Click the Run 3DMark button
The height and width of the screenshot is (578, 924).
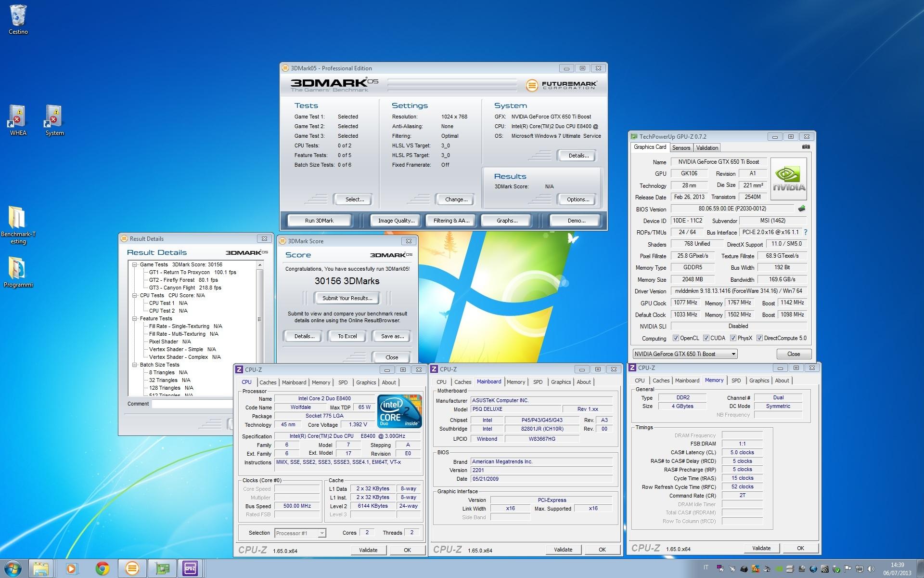point(319,221)
